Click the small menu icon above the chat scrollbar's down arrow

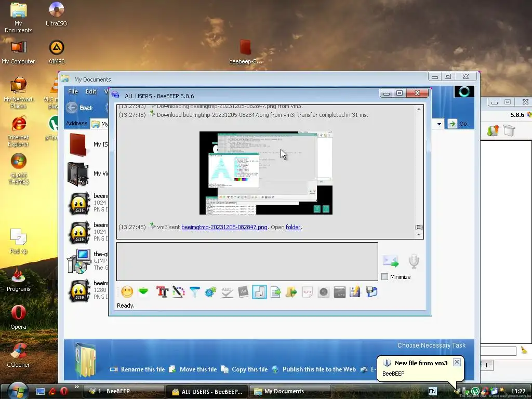pos(419,227)
